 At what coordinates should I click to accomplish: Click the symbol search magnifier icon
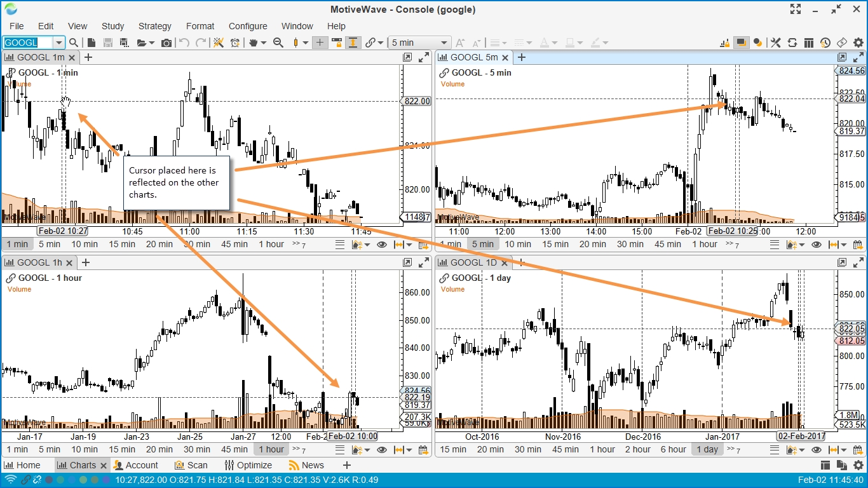pyautogui.click(x=74, y=43)
